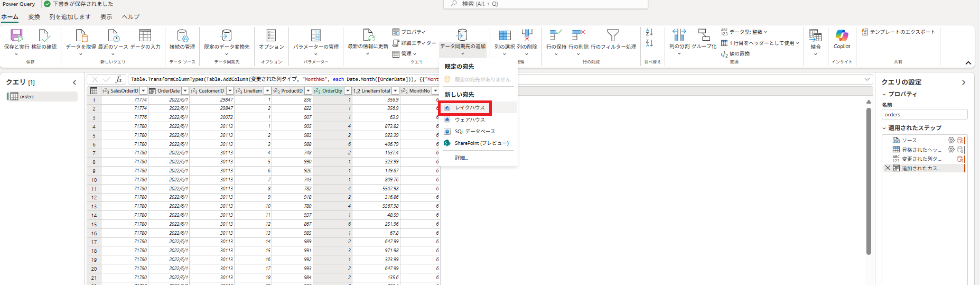Click テンプレートのエクスポート button
The width and height of the screenshot is (980, 285).
[898, 32]
